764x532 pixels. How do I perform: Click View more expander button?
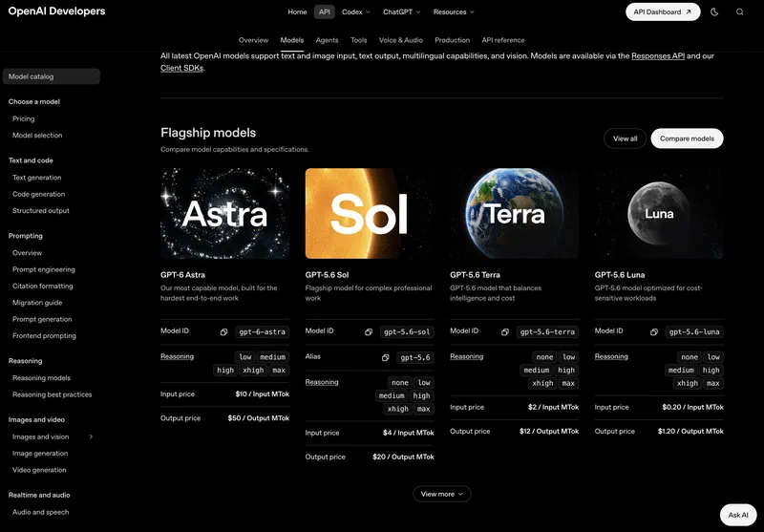tap(442, 494)
